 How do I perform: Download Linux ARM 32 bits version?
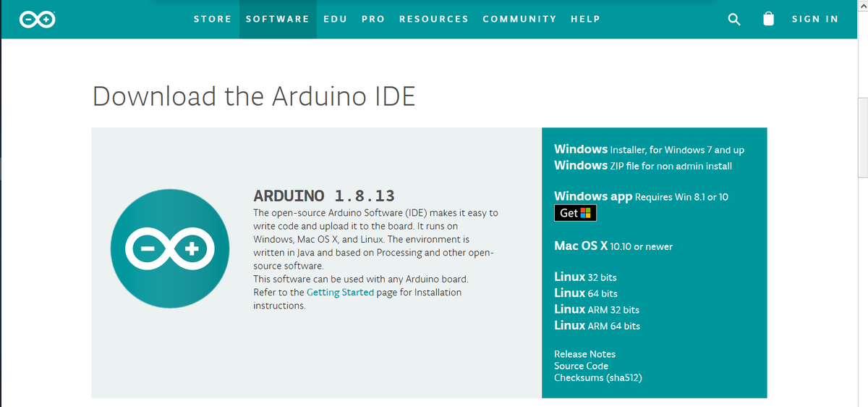tap(597, 309)
